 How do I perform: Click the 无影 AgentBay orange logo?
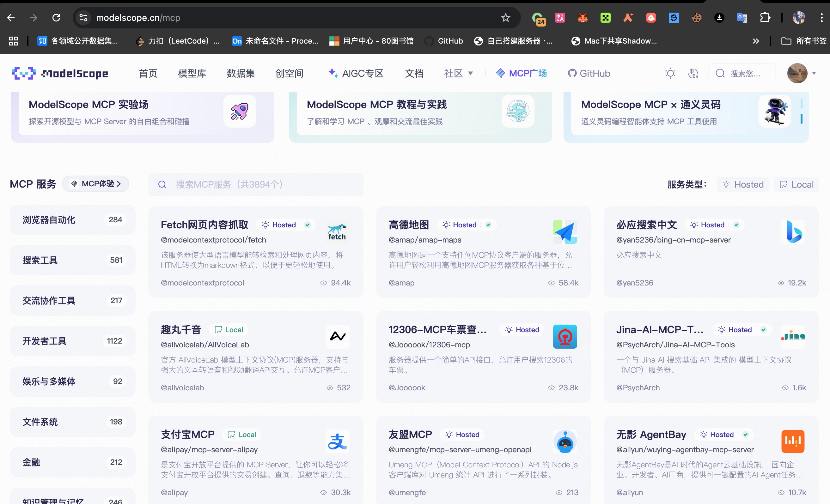793,441
